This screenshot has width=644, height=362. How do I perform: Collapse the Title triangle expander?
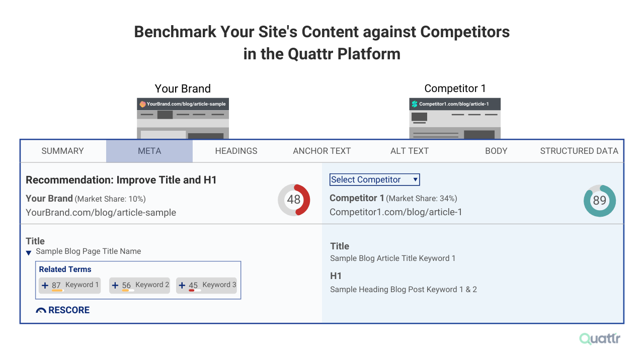tap(29, 253)
